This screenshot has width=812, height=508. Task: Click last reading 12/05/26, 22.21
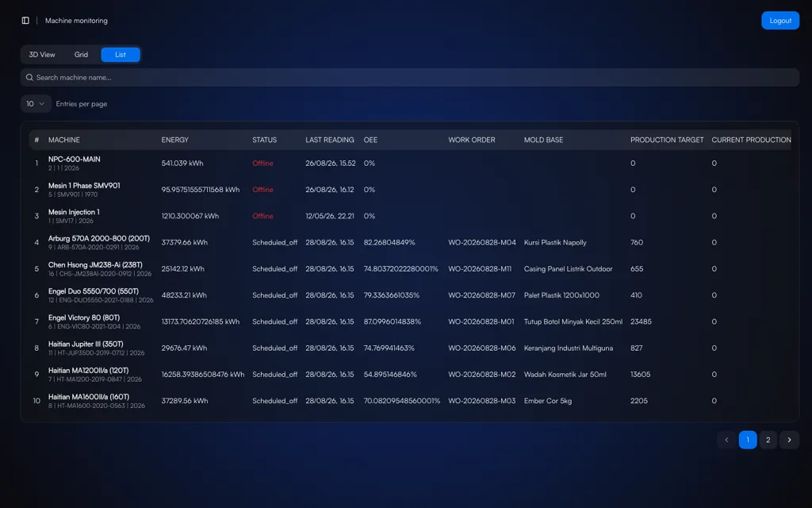[x=330, y=216]
